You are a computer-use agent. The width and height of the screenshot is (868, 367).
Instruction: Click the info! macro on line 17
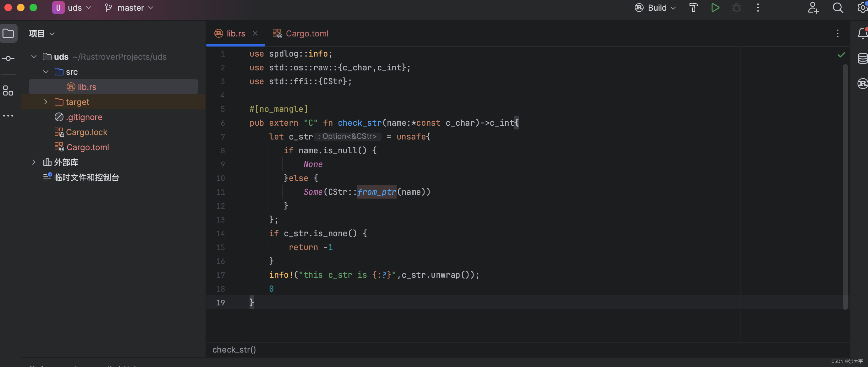(x=281, y=275)
